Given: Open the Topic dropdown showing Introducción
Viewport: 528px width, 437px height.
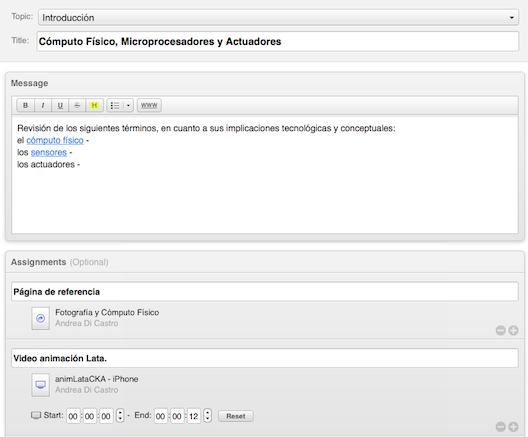Looking at the screenshot, I should point(278,18).
